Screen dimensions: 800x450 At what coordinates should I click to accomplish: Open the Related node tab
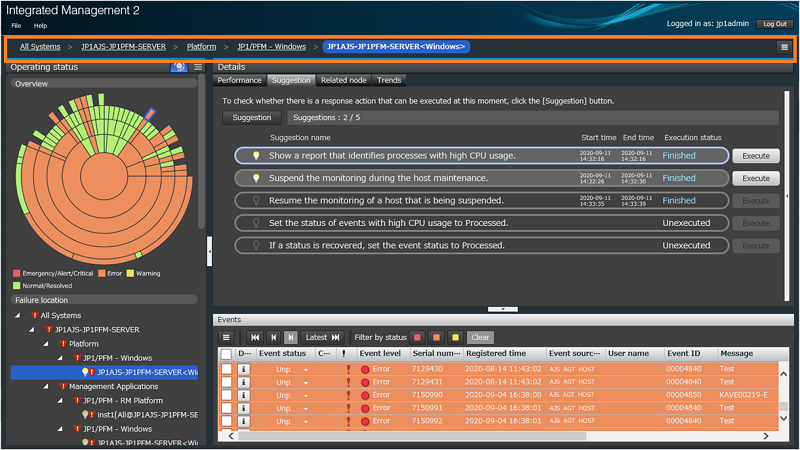pyautogui.click(x=343, y=80)
